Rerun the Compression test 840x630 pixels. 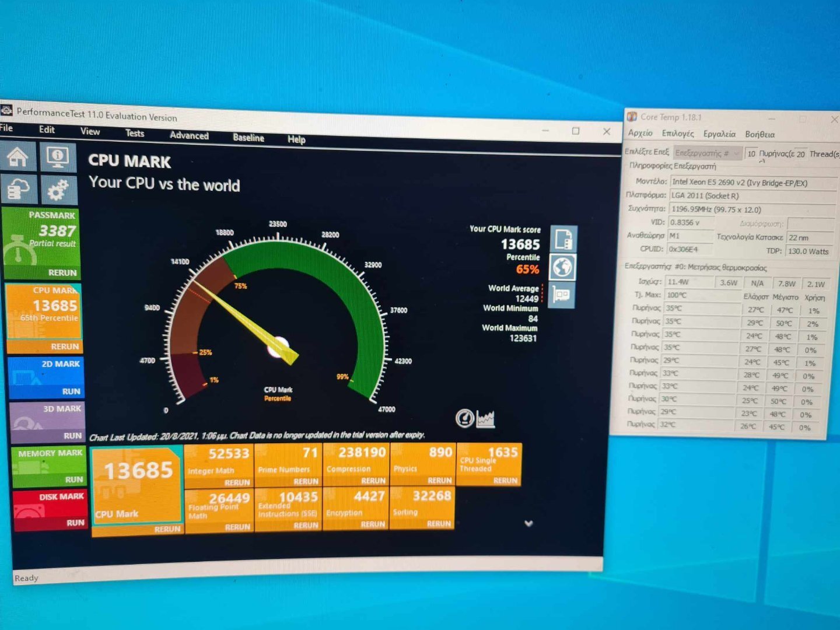tap(373, 481)
